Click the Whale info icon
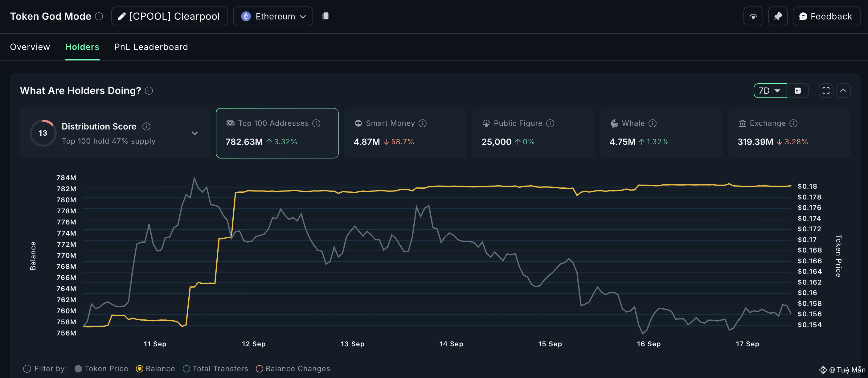Screen dimensions: 868x378 click(x=652, y=123)
